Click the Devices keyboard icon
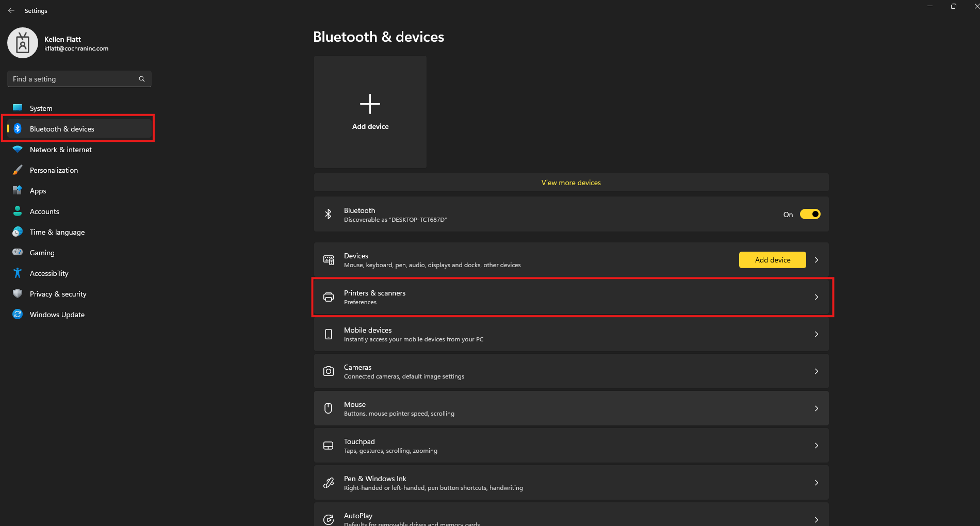980x526 pixels. click(328, 260)
